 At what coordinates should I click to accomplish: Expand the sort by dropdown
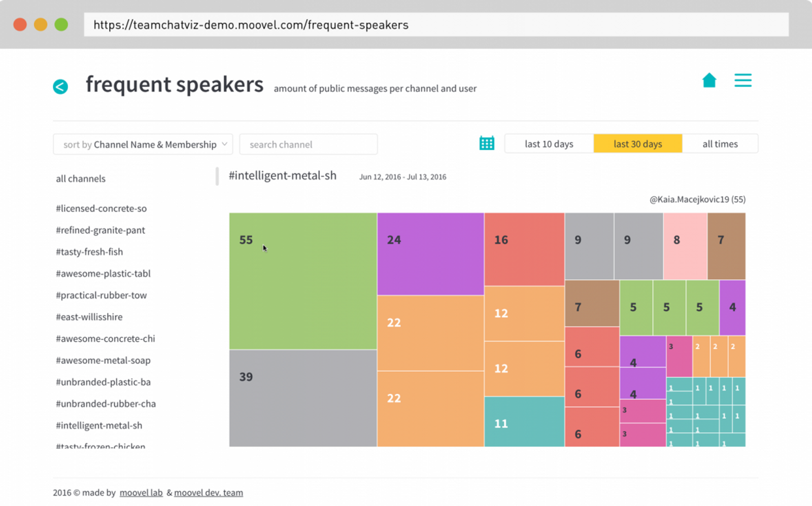coord(143,144)
